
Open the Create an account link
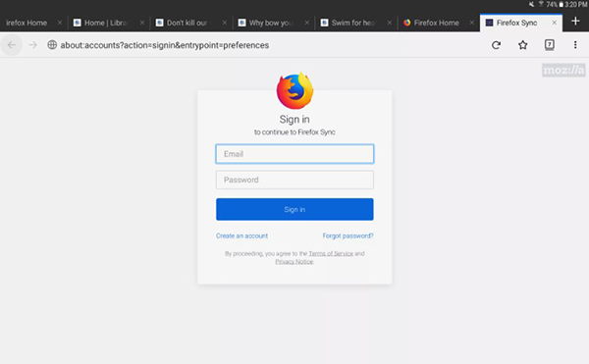click(x=241, y=235)
